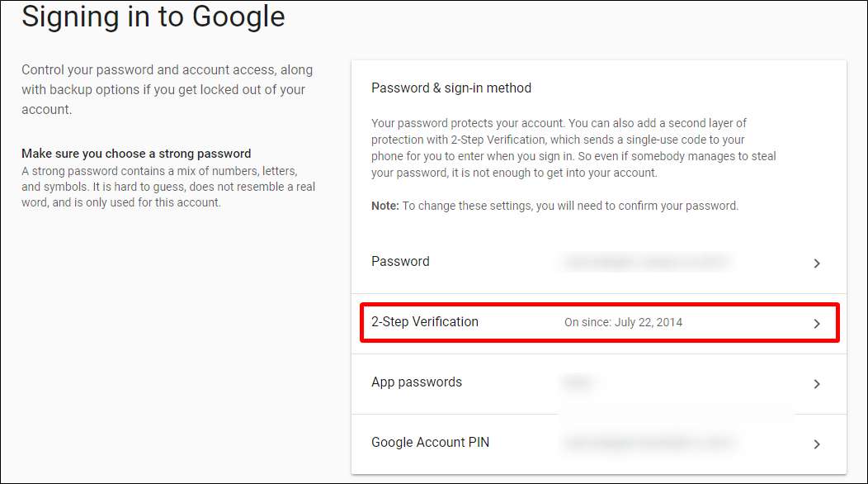
Task: Click the 'A strong password contains a mix' paragraph
Action: [x=167, y=187]
